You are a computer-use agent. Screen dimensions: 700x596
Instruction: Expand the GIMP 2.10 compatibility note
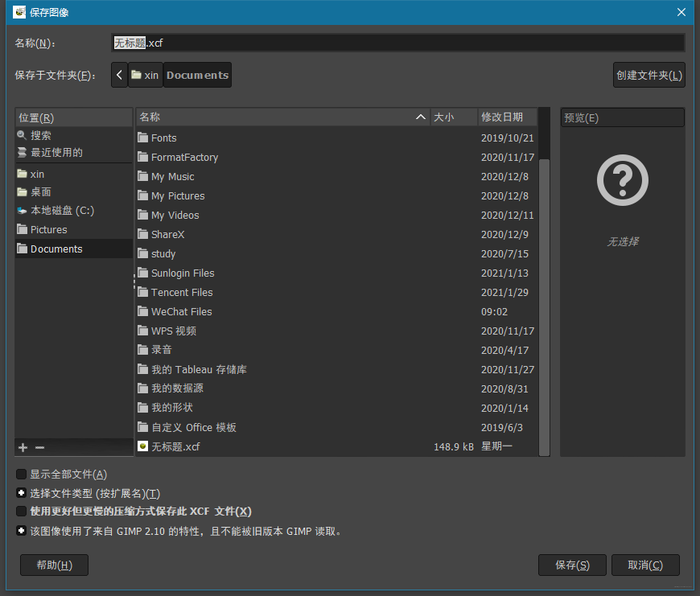(21, 531)
